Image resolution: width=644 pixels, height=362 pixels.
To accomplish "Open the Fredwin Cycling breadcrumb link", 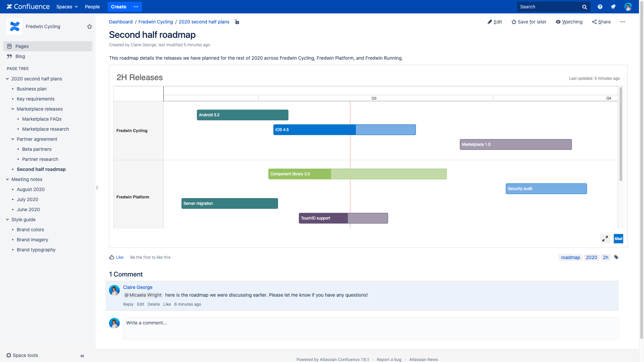I will click(156, 22).
